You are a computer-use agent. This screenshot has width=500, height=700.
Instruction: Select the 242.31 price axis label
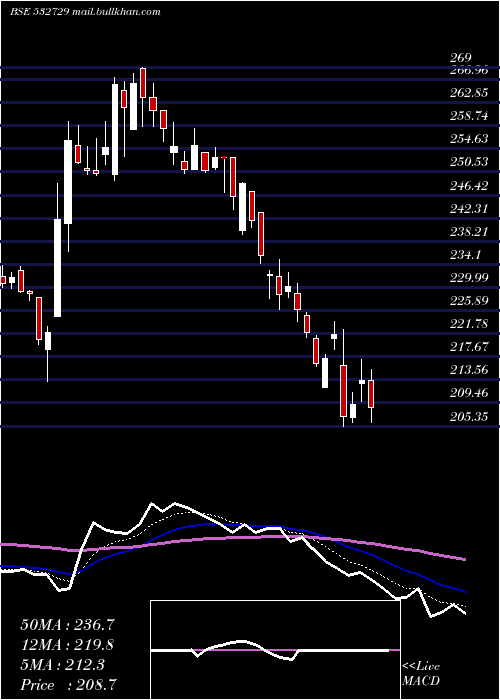[x=469, y=208]
